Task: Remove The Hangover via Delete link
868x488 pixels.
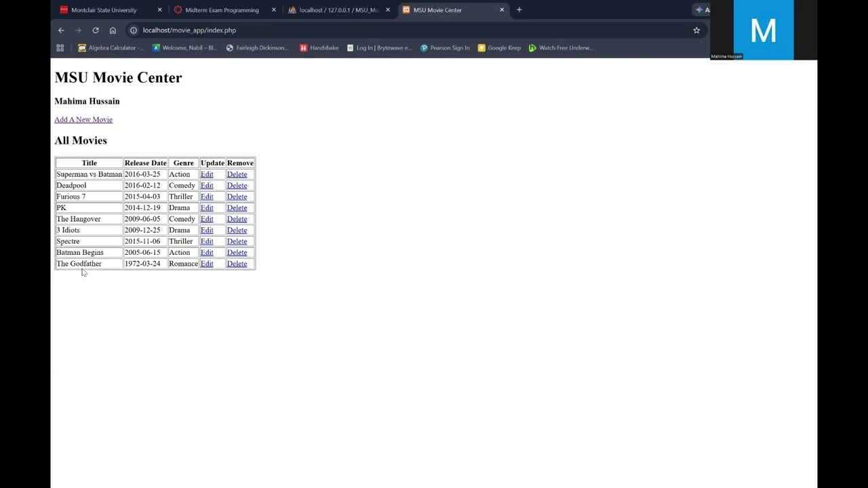Action: pos(237,220)
